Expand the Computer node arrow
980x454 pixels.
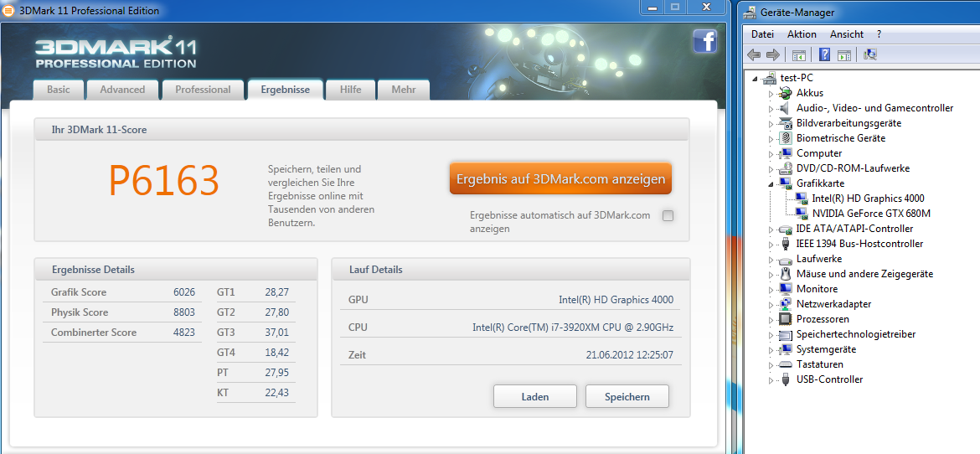pyautogui.click(x=771, y=154)
